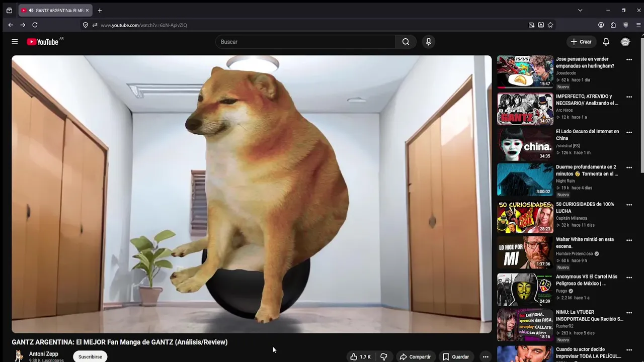The height and width of the screenshot is (362, 644).
Task: Open notifications bell
Action: coord(606,42)
